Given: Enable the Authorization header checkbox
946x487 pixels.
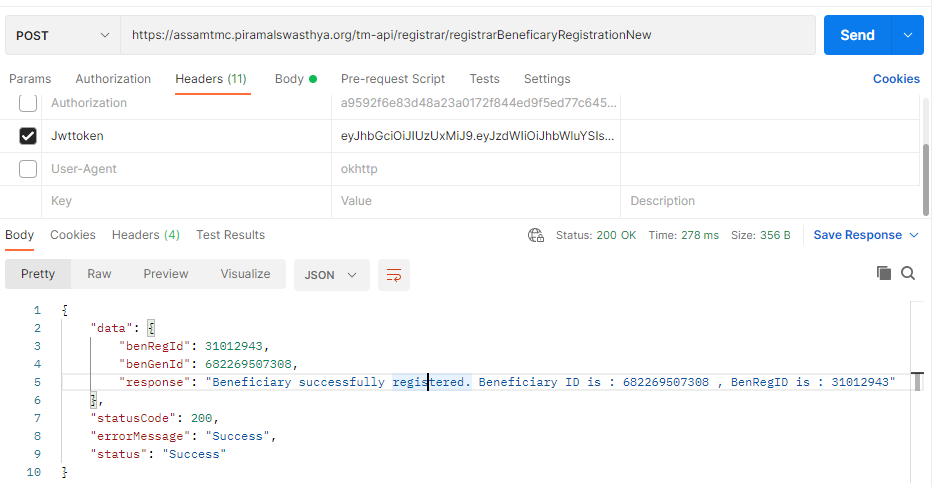Looking at the screenshot, I should point(28,103).
